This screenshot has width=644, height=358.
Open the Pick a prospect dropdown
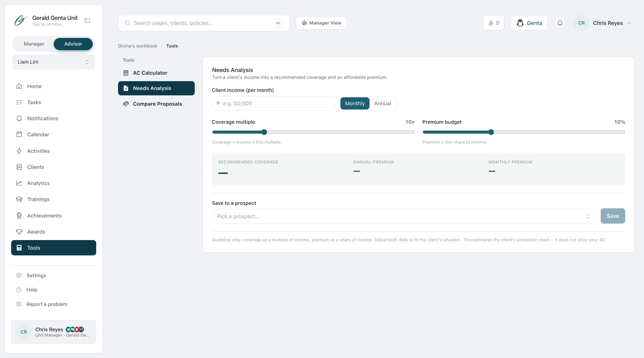tap(404, 216)
